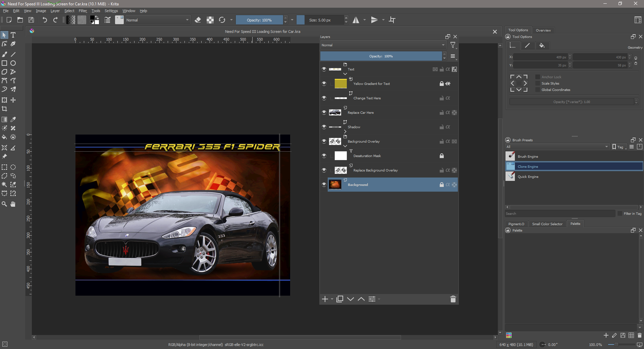Select the Pan hand tool
This screenshot has height=349, width=644.
click(x=13, y=204)
